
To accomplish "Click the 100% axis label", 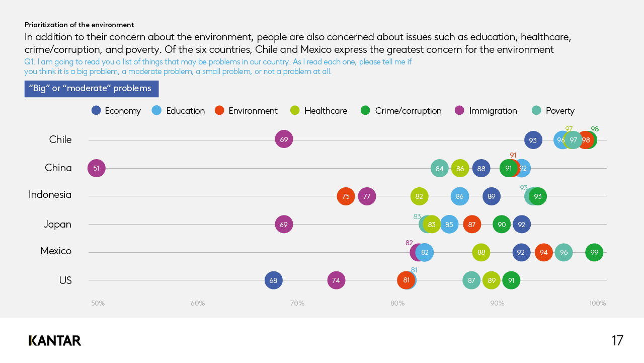I will 597,304.
